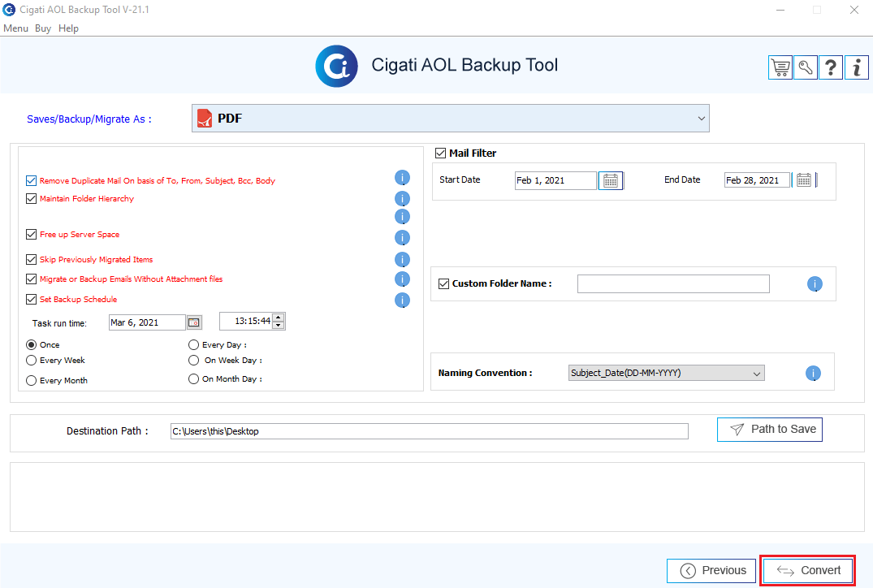Screen dimensions: 873x588
Task: Open the Saves/Backup/Migrate As PDF dropdown
Action: point(451,118)
